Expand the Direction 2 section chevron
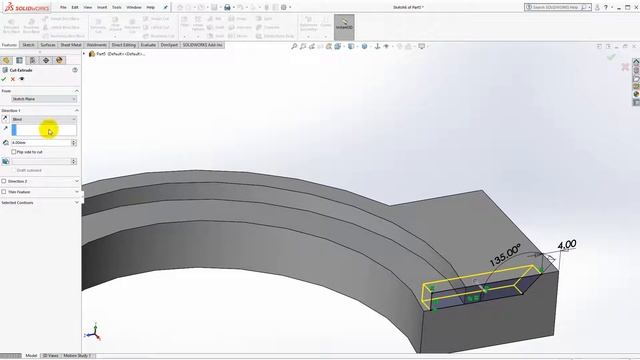The width and height of the screenshot is (640, 360). click(x=76, y=181)
